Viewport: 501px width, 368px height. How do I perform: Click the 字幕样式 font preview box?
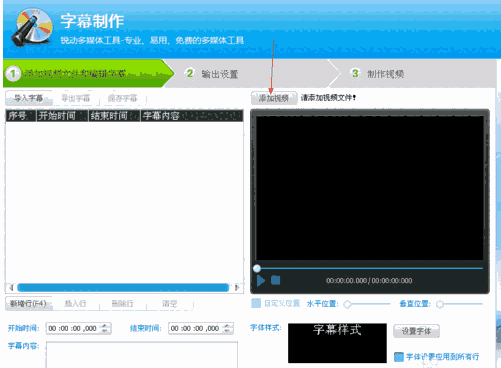pos(337,343)
